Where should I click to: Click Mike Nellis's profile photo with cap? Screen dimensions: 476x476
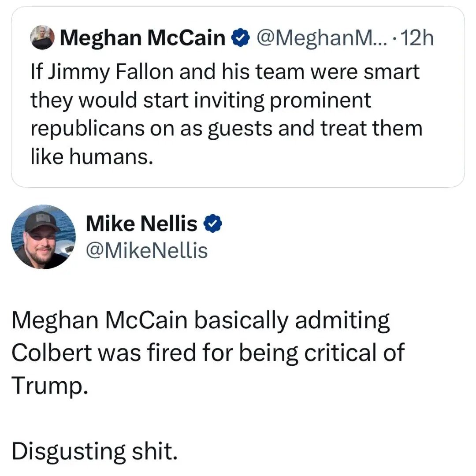pos(43,237)
